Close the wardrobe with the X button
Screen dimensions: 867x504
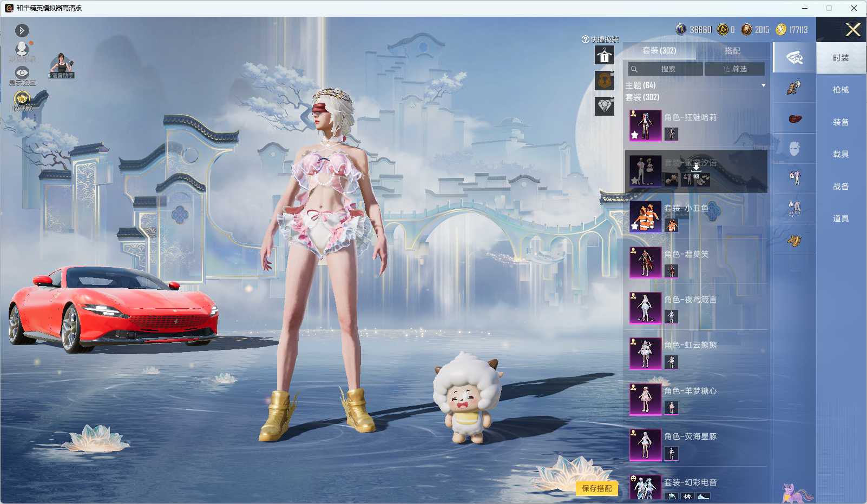point(853,30)
